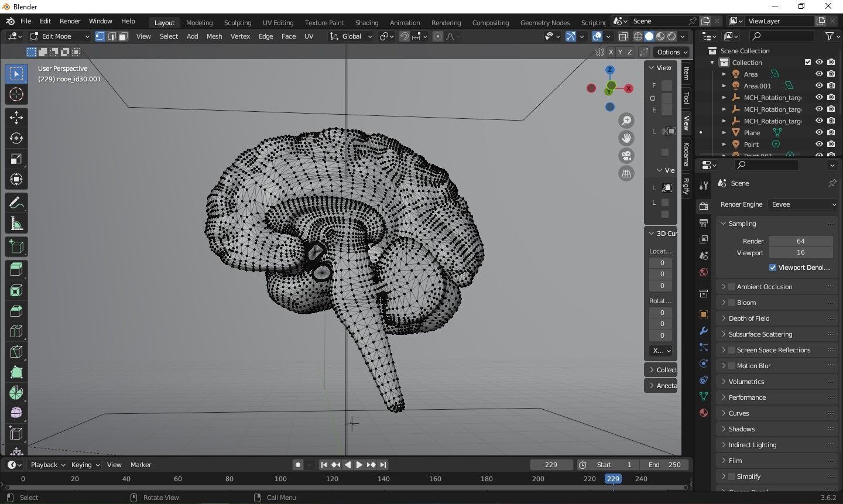Image resolution: width=843 pixels, height=504 pixels.
Task: Click the Viewport samples 16 field
Action: click(800, 253)
